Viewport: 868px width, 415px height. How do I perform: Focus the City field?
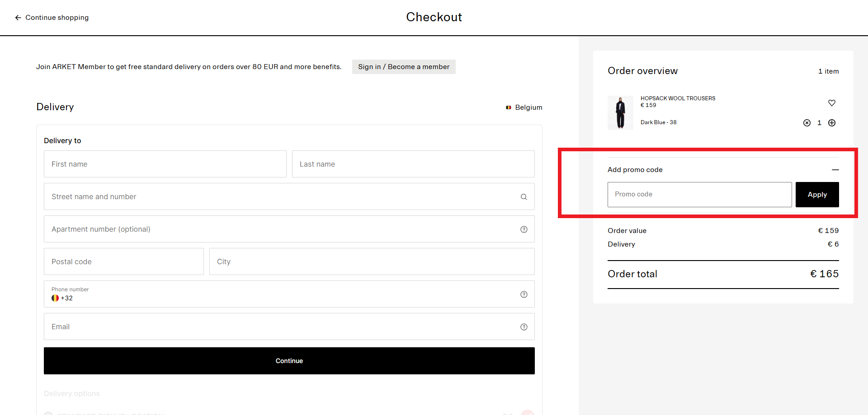click(372, 261)
